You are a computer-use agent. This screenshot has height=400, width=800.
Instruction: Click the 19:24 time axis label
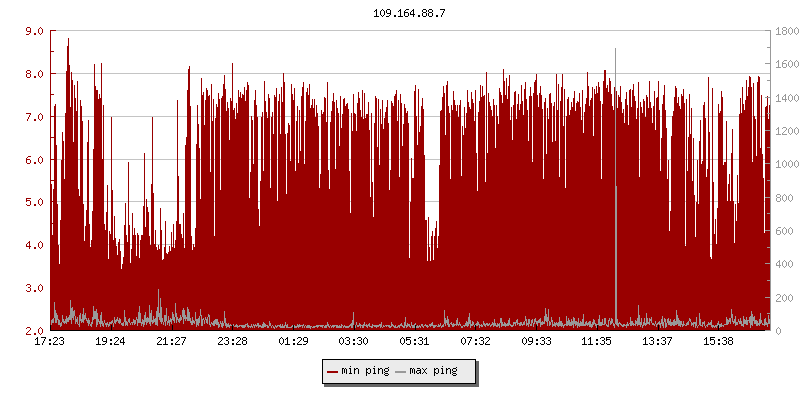pyautogui.click(x=111, y=342)
